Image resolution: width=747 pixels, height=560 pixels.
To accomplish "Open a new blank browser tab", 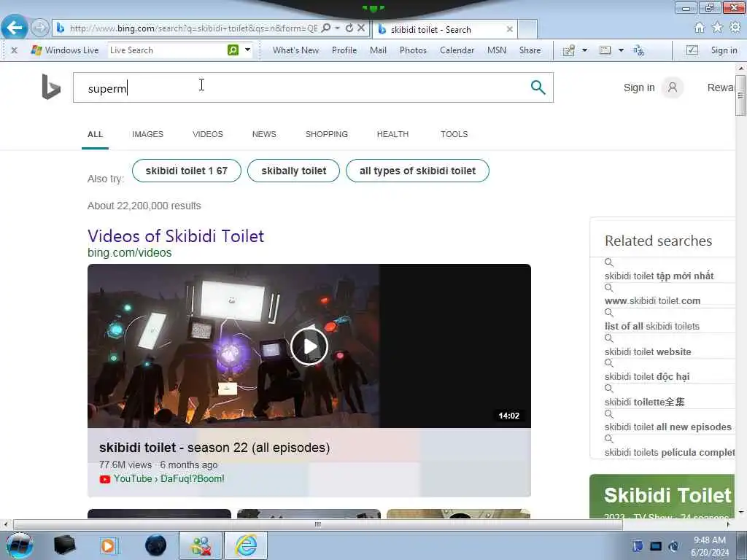I will click(x=527, y=29).
